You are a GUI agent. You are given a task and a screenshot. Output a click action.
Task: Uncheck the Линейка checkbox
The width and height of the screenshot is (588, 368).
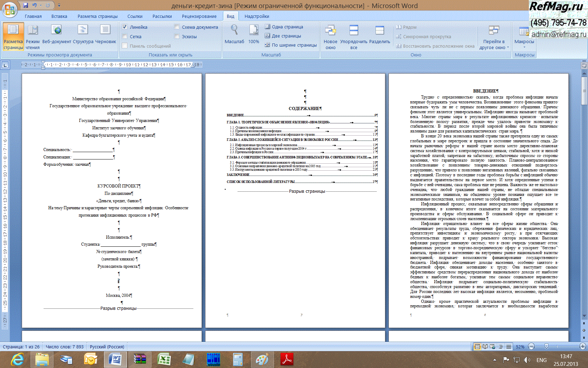point(125,27)
